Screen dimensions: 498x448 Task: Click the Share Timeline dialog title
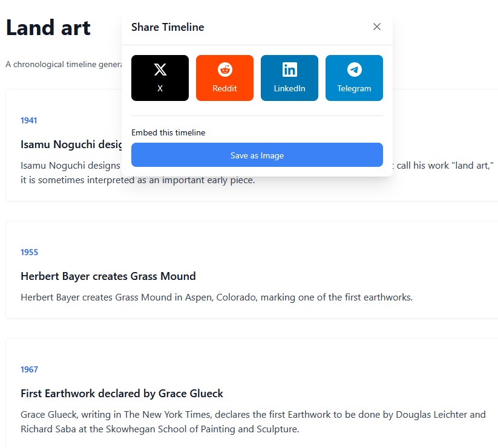(x=168, y=27)
